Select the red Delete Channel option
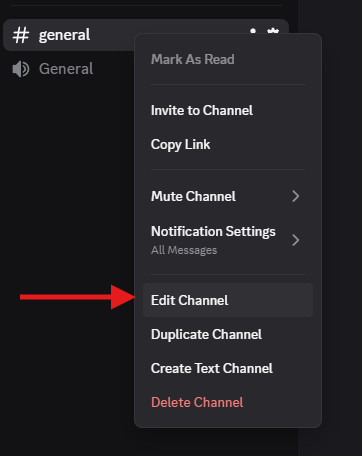This screenshot has height=456, width=362. 197,402
